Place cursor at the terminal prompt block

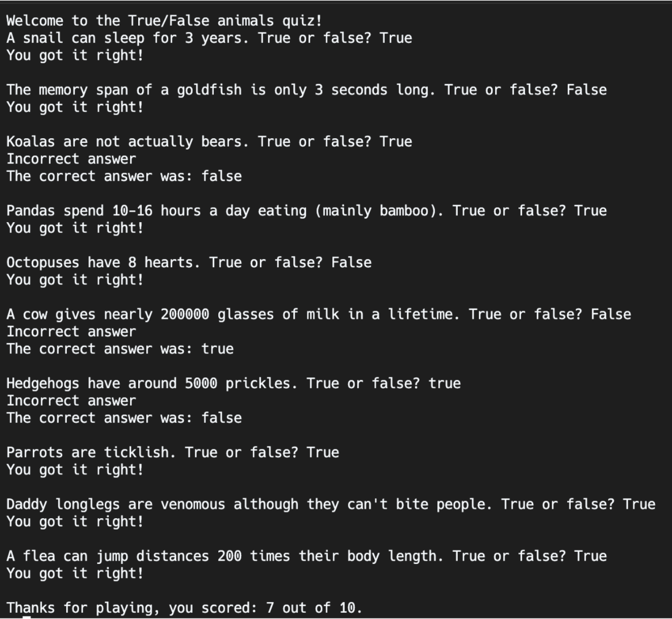(27, 617)
